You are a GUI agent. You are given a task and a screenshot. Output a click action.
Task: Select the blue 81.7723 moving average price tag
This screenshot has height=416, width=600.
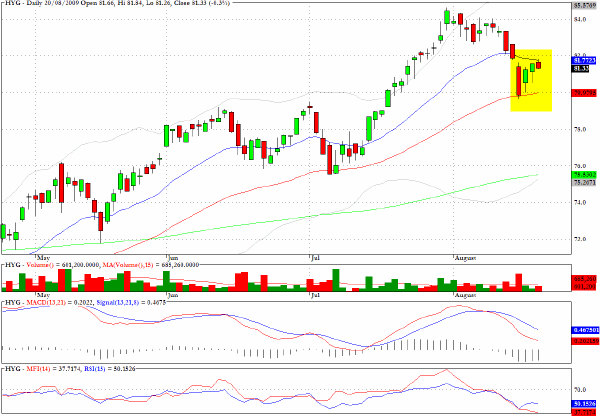pyautogui.click(x=584, y=60)
